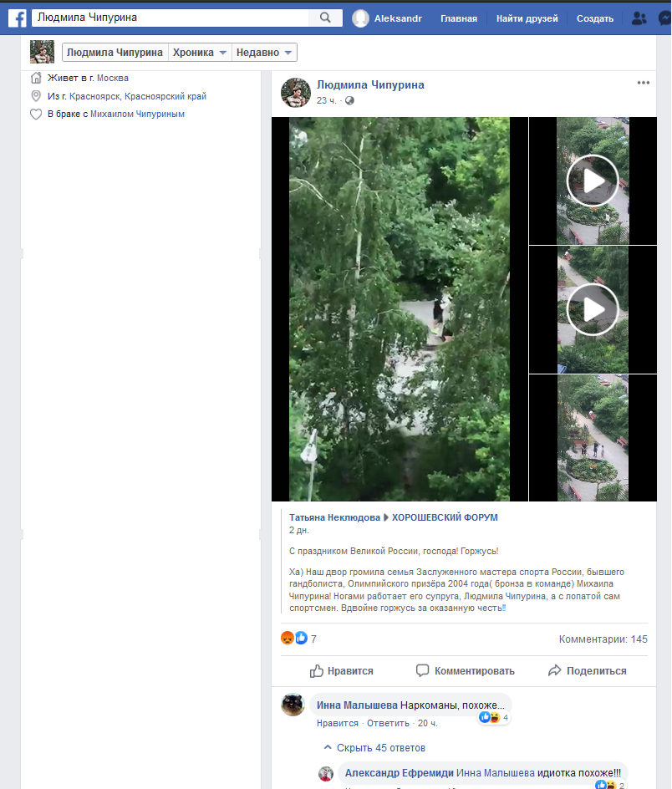Click the Поделиться share button
Viewport: 672px width, 789px height.
click(587, 670)
